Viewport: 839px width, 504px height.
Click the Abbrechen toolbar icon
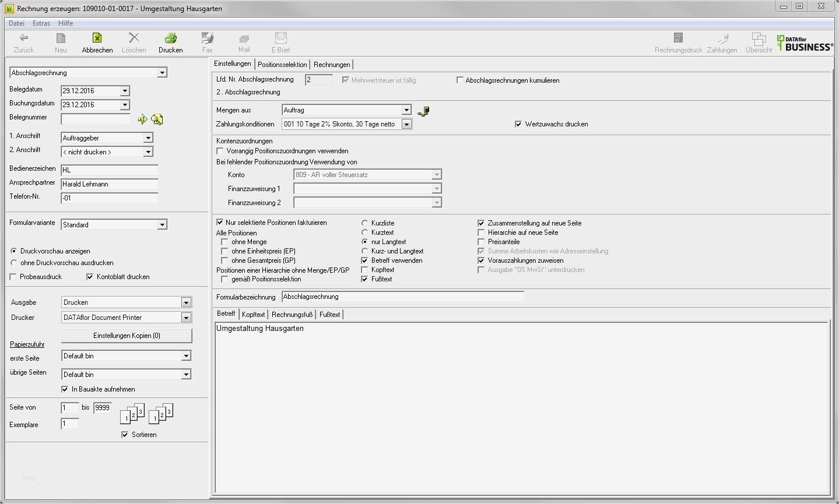[97, 38]
